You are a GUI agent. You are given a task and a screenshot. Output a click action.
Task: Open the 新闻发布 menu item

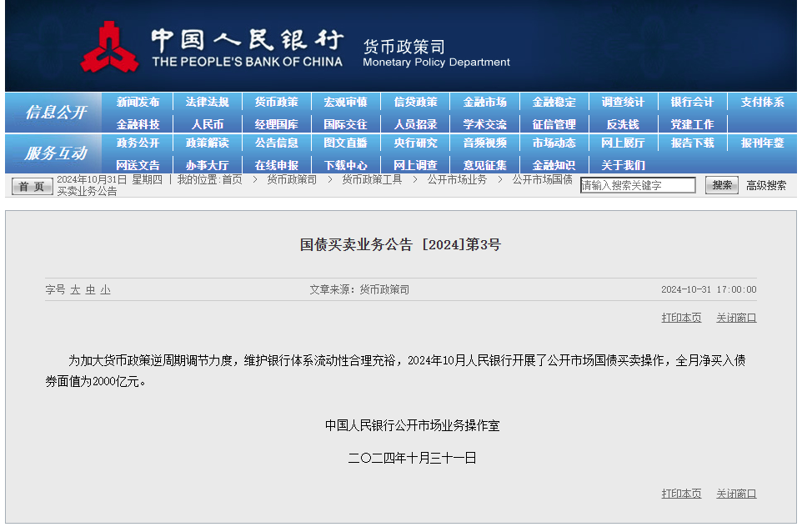point(138,102)
